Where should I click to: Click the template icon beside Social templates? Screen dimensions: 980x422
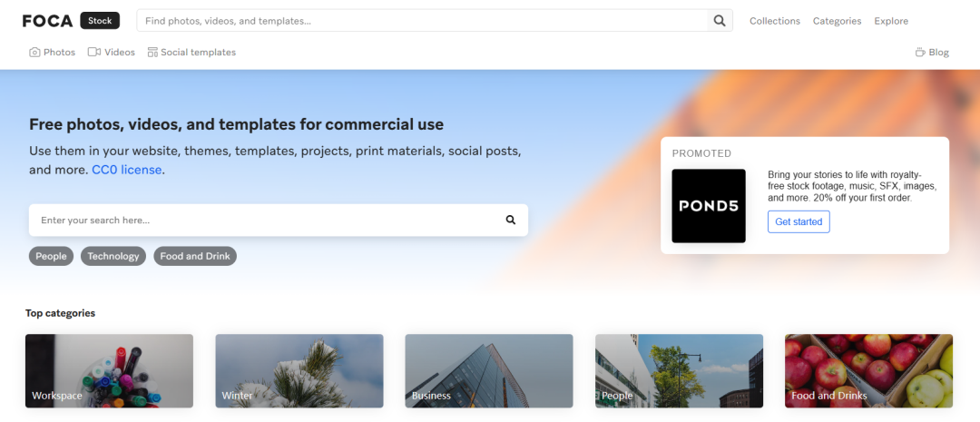pyautogui.click(x=152, y=52)
